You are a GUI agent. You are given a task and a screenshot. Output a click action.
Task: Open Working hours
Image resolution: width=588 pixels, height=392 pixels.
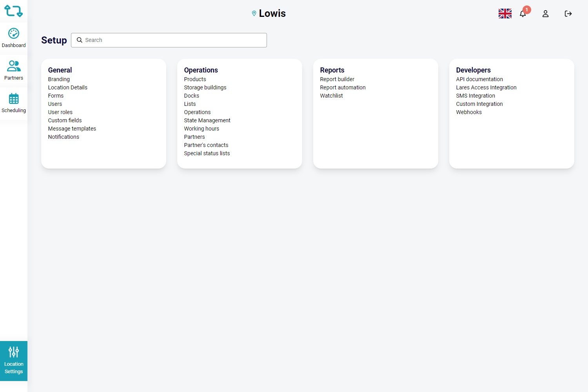[x=201, y=129]
